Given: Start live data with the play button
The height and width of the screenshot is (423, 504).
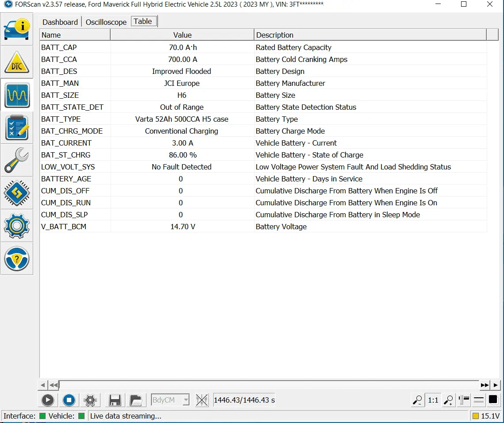Looking at the screenshot, I should click(48, 400).
